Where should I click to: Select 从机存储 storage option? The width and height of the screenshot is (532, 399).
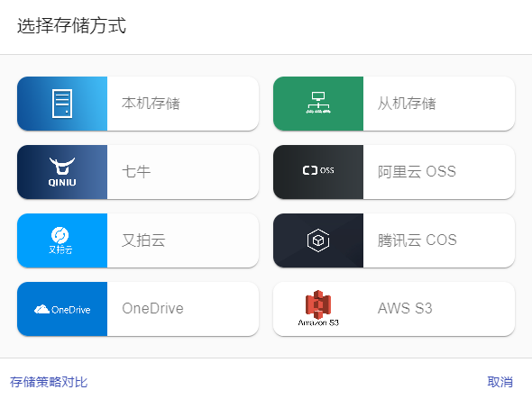[394, 104]
